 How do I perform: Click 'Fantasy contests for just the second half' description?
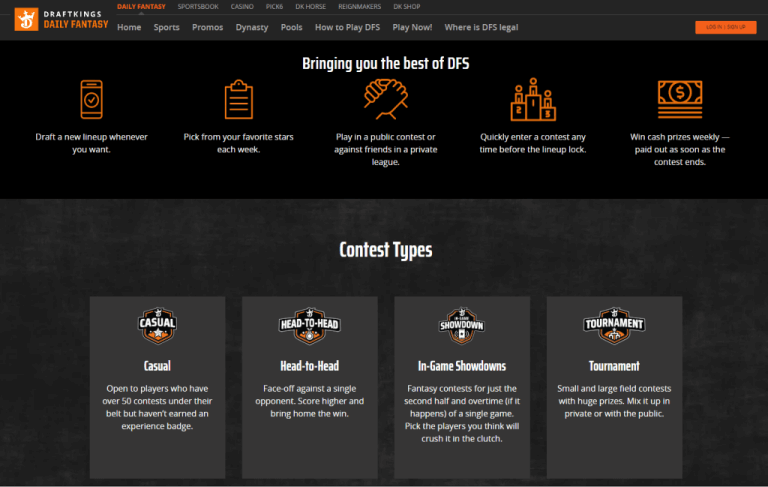click(x=462, y=414)
